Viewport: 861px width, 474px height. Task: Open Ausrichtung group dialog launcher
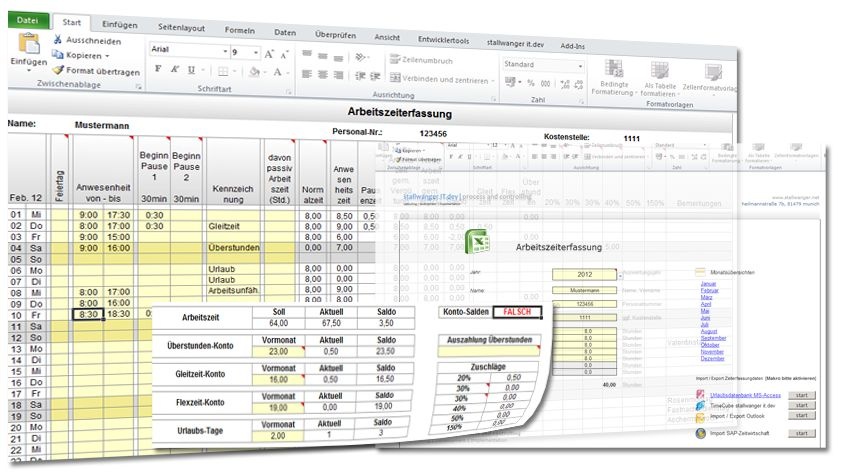493,99
